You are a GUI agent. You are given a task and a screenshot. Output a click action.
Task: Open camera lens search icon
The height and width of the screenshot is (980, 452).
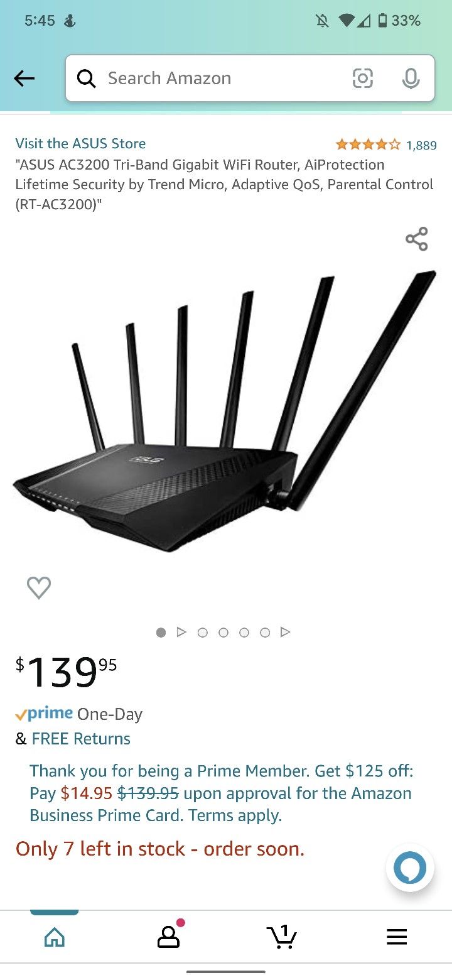point(363,79)
